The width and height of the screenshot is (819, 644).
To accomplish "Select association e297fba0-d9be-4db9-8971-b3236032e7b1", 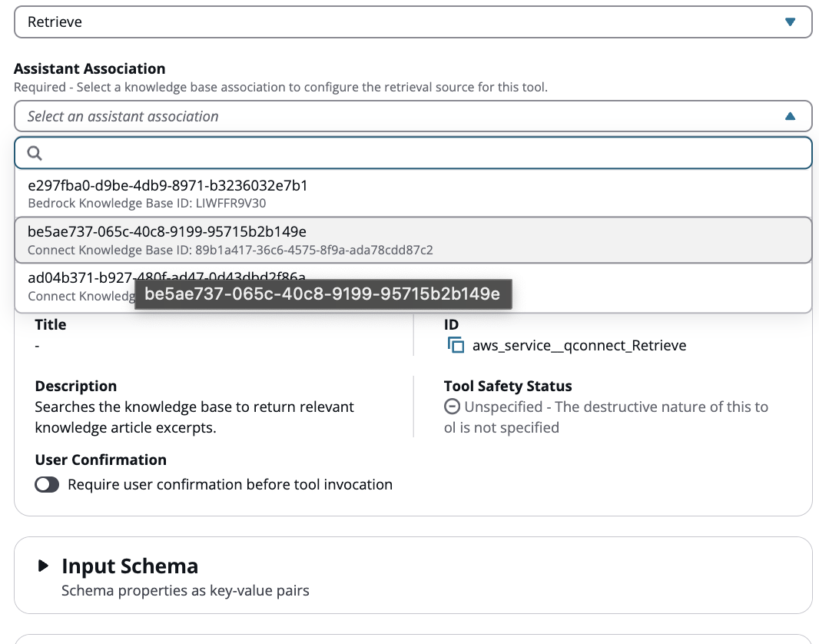I will (167, 186).
